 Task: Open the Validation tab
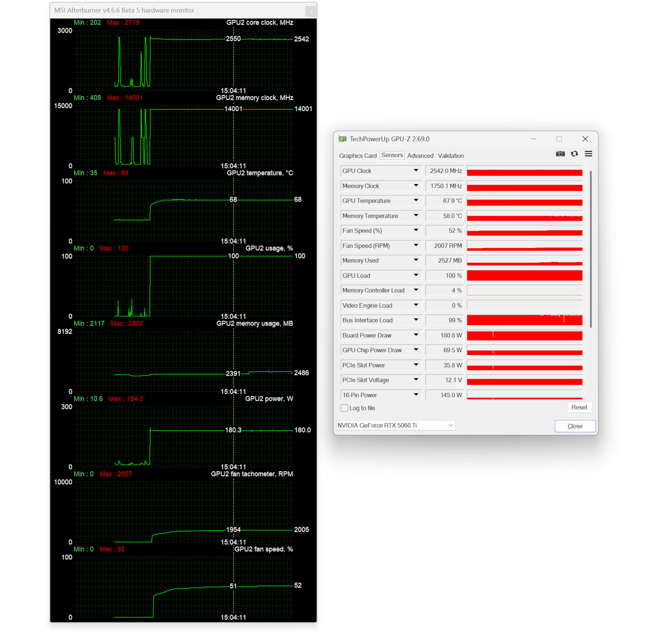pos(451,156)
